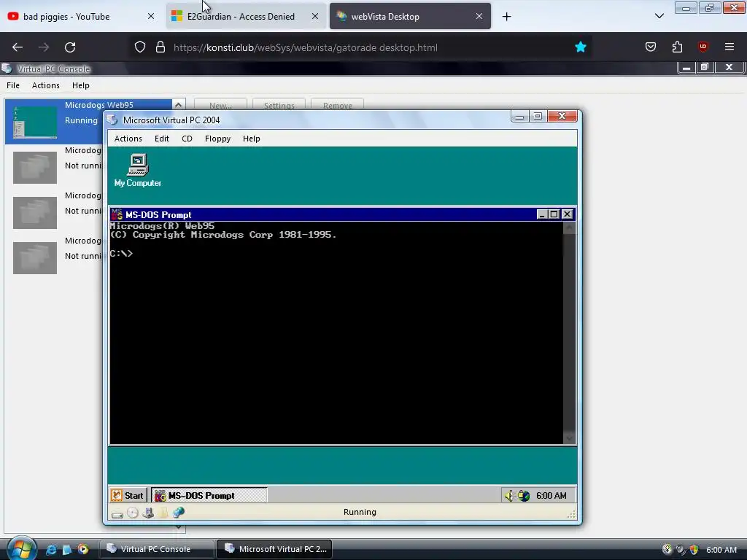Select the running Microdogs Web95 thumbnail
Image resolution: width=747 pixels, height=560 pixels.
click(35, 122)
